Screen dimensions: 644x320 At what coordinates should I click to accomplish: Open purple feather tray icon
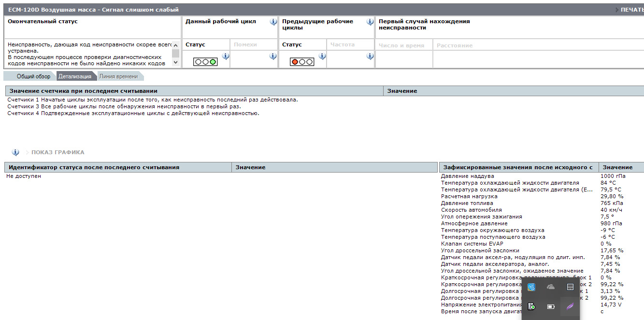click(x=570, y=306)
